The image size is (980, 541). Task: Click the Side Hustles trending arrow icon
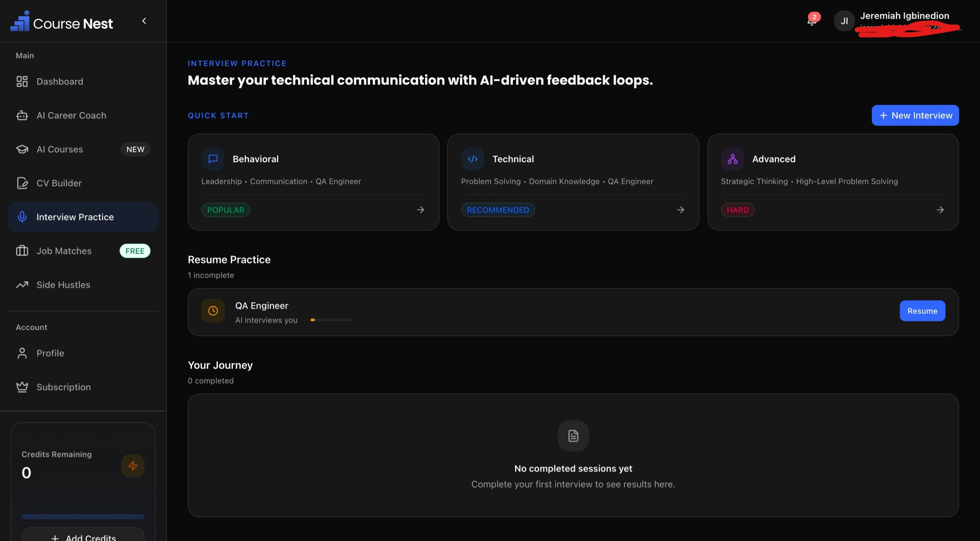22,284
